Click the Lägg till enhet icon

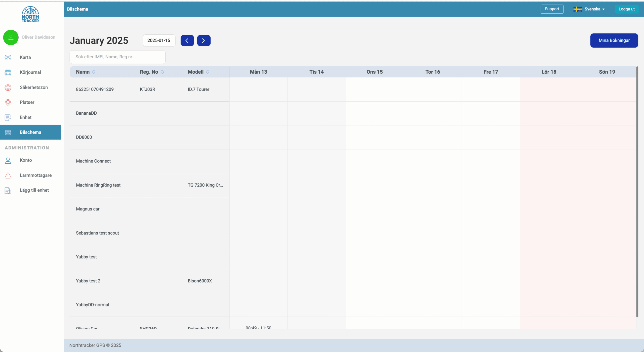click(x=8, y=190)
